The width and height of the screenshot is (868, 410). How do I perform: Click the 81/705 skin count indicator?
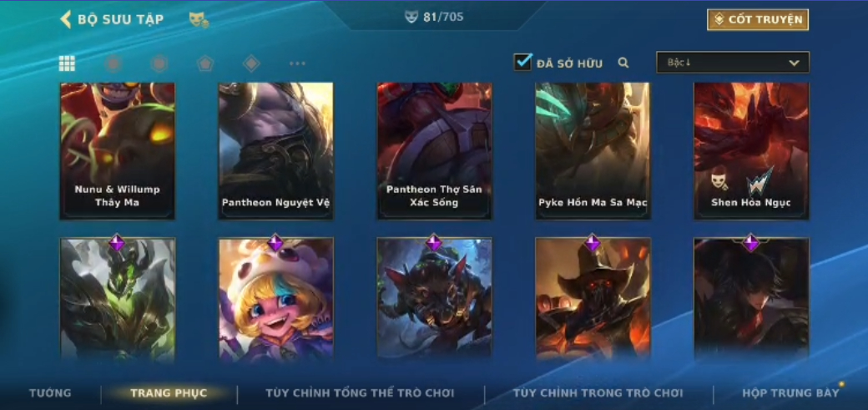pyautogui.click(x=435, y=18)
